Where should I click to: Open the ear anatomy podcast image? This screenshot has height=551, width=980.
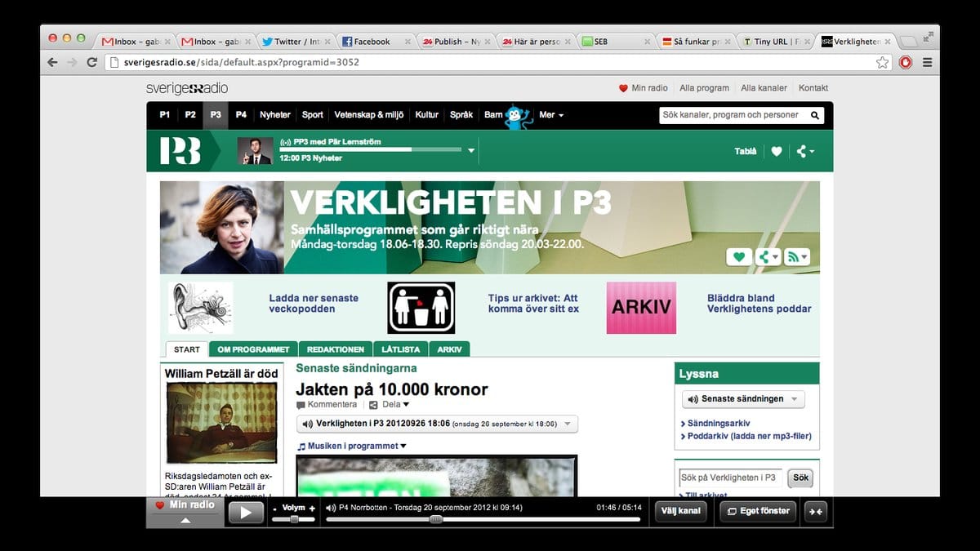point(201,308)
